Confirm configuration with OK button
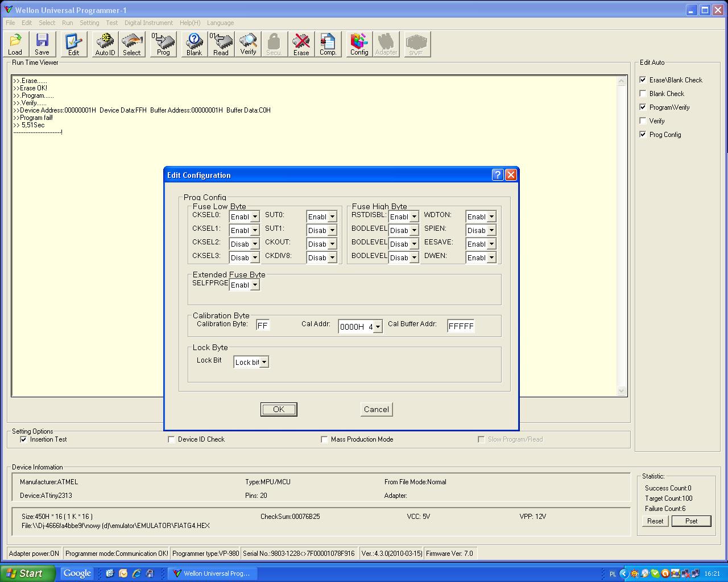728x582 pixels. tap(279, 409)
